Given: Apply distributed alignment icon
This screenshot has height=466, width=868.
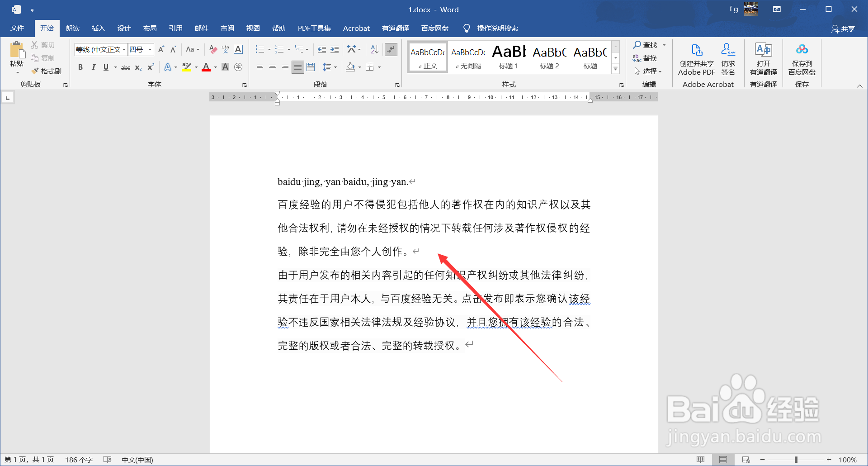Looking at the screenshot, I should (311, 67).
